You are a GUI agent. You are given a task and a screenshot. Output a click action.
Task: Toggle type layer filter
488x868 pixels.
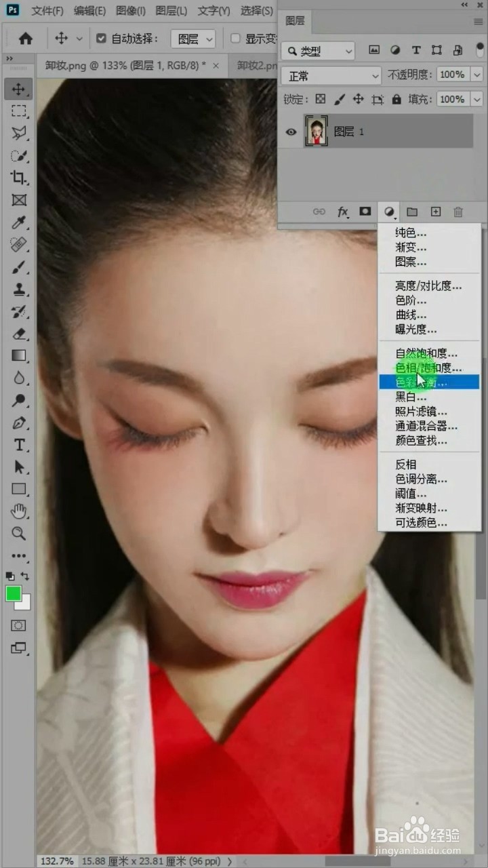pos(416,50)
